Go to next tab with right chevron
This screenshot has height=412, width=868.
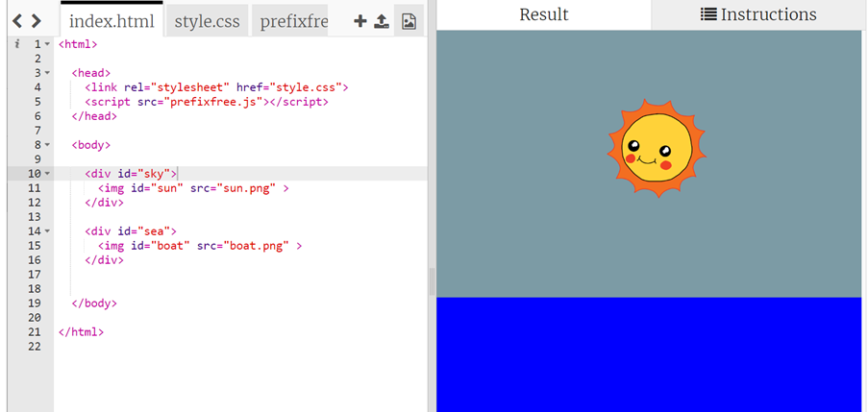click(36, 21)
